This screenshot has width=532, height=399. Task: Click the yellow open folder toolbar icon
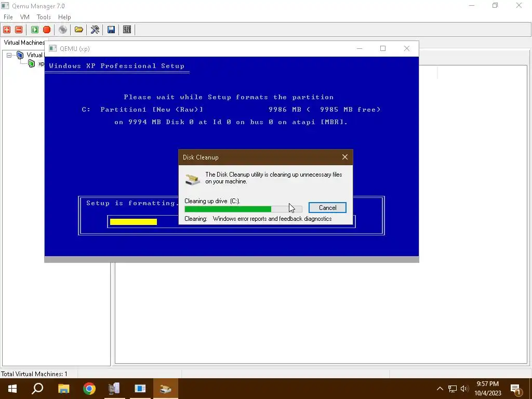pos(79,30)
